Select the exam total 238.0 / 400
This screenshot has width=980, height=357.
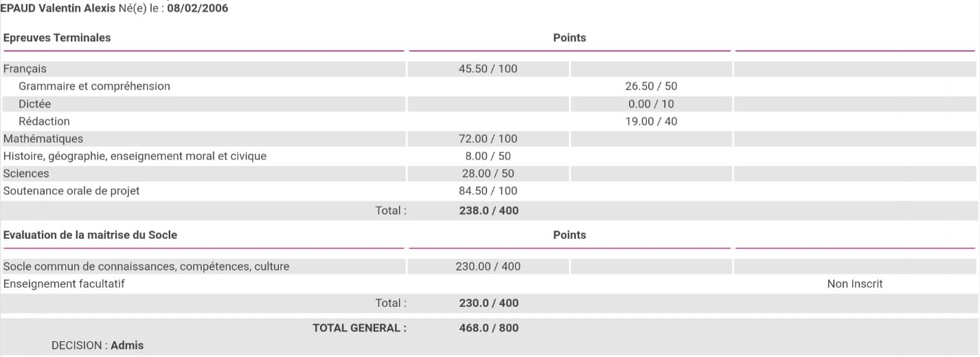coord(488,211)
